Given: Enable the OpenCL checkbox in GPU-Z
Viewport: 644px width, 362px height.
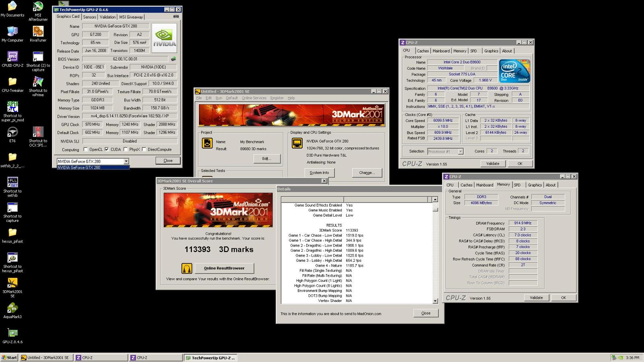Looking at the screenshot, I should coord(85,149).
